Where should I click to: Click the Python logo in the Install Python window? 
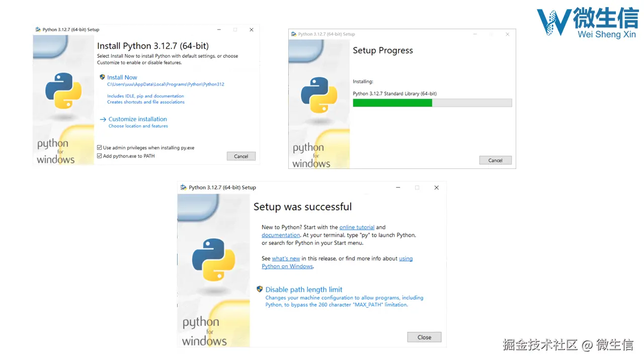pos(63,90)
